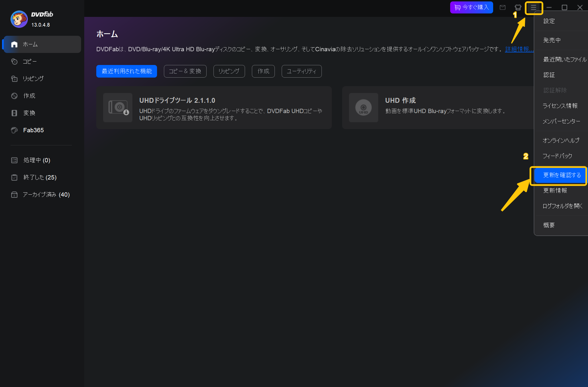Click the Create disc icon in the sidebar
The height and width of the screenshot is (387, 588).
(x=14, y=96)
